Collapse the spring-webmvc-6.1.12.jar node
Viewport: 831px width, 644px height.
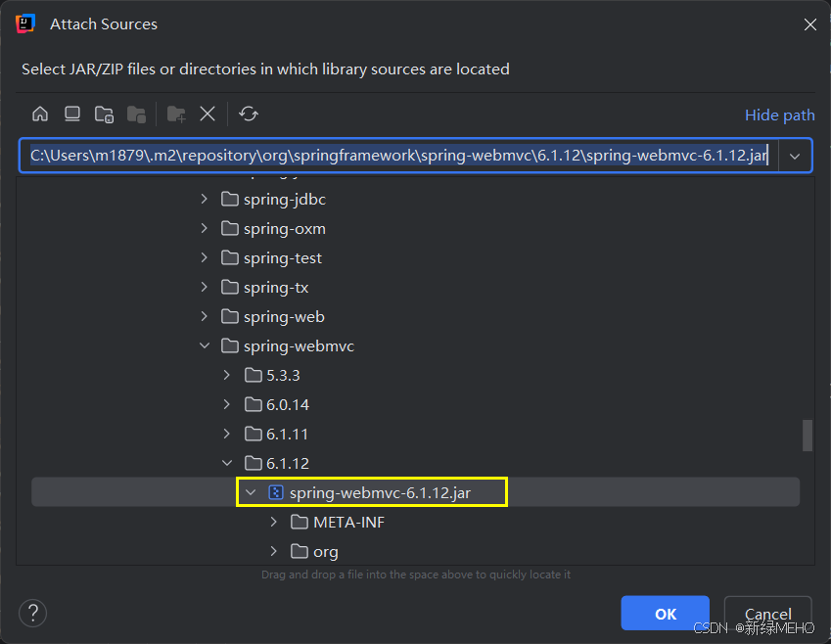[x=251, y=492]
